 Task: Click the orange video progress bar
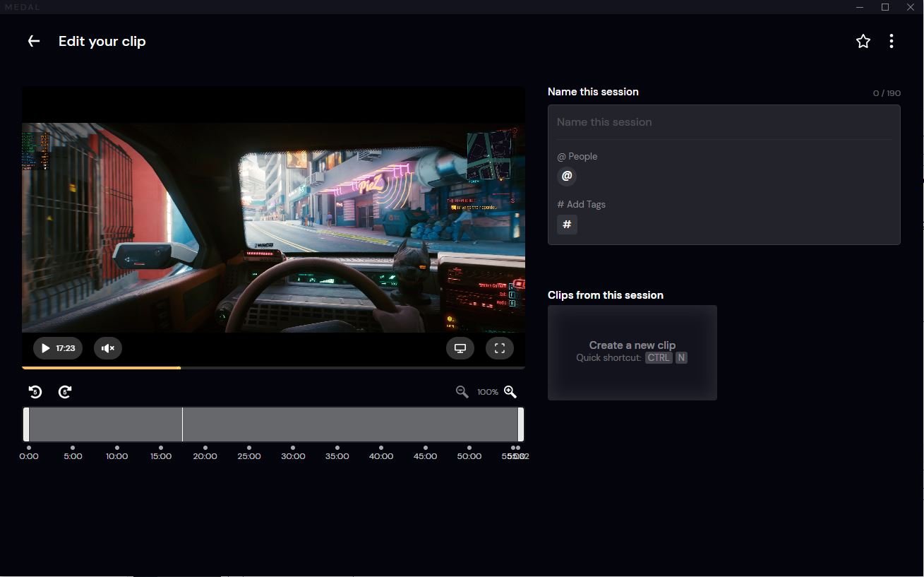point(102,368)
